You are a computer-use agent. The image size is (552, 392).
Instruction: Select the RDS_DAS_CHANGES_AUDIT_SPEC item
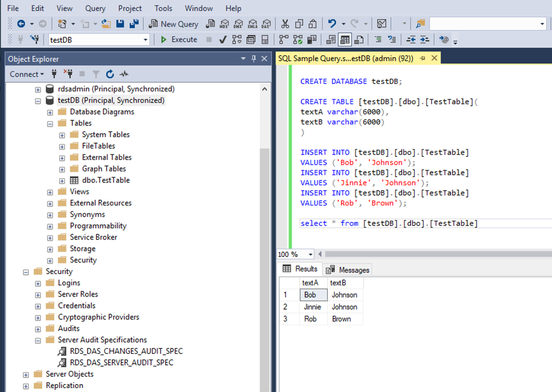tap(126, 352)
